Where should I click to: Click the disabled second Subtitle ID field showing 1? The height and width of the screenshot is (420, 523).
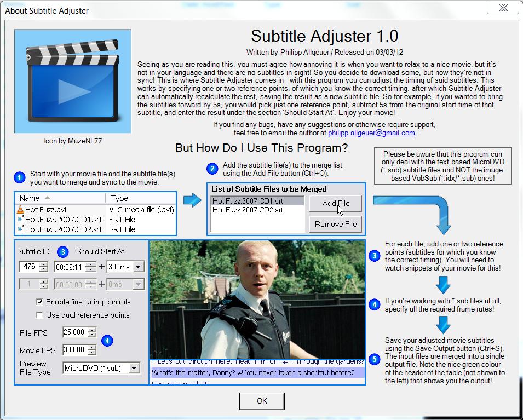click(x=30, y=284)
